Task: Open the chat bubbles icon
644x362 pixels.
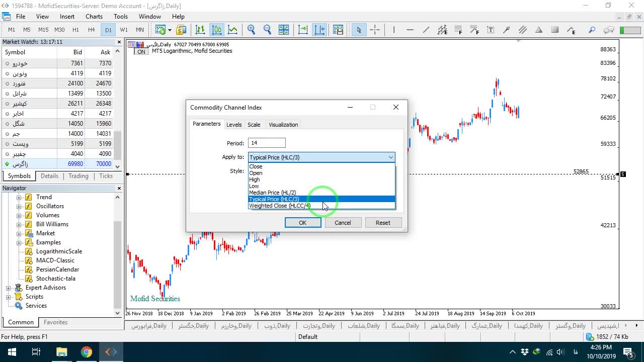Action: tap(609, 30)
